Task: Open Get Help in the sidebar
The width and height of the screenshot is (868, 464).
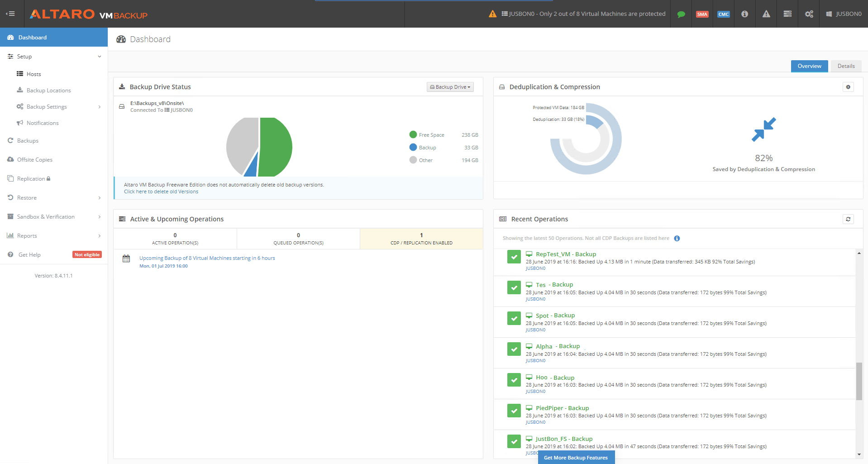Action: (x=29, y=255)
